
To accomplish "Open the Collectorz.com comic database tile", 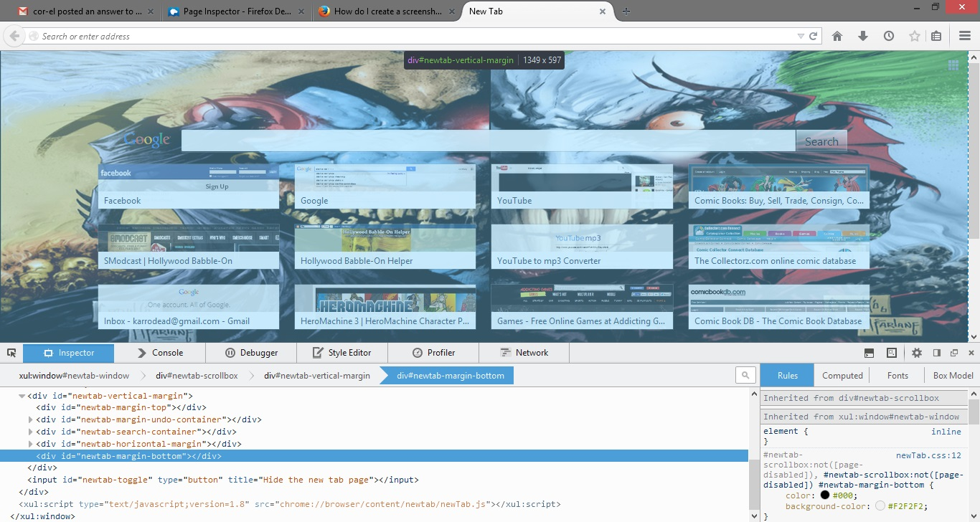I will [779, 247].
